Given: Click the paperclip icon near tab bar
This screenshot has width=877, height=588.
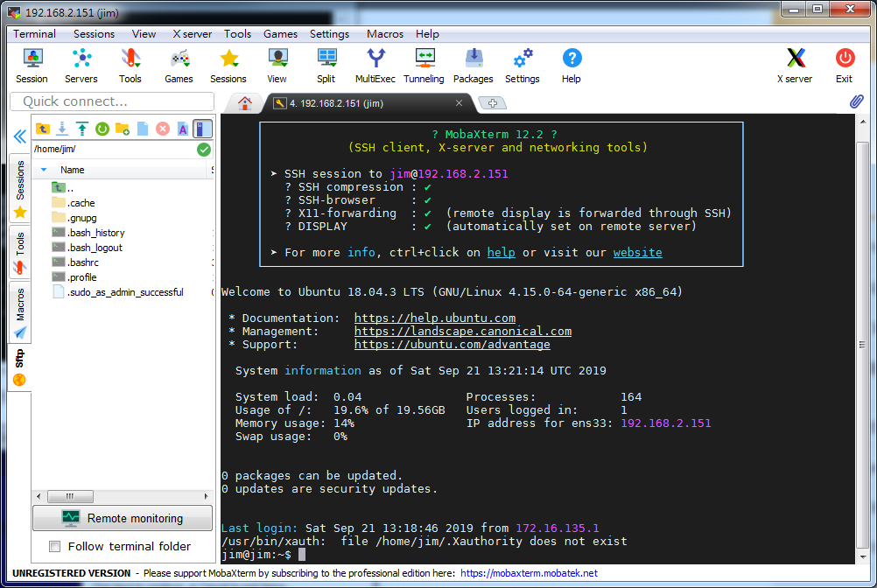Looking at the screenshot, I should (856, 101).
